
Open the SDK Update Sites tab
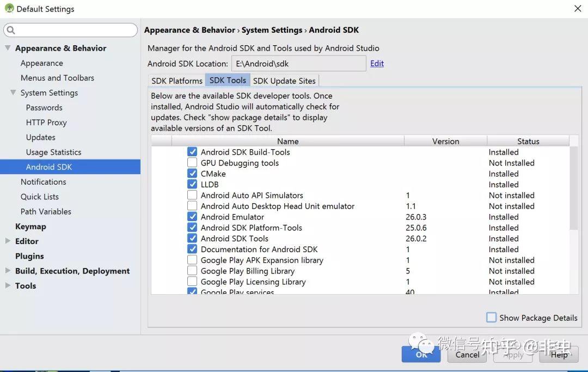pyautogui.click(x=284, y=81)
